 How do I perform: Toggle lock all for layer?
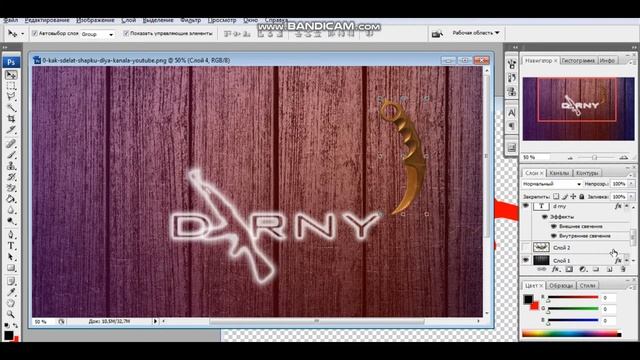pyautogui.click(x=582, y=196)
